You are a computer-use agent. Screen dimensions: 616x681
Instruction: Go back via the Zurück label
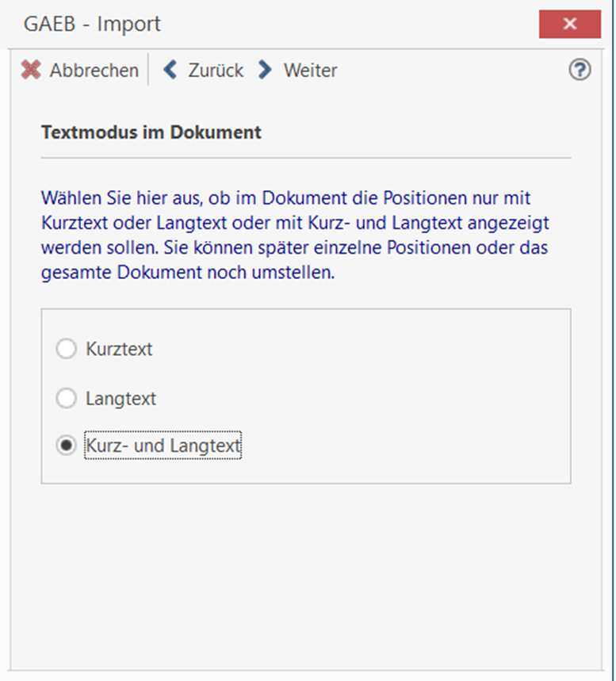tap(216, 71)
